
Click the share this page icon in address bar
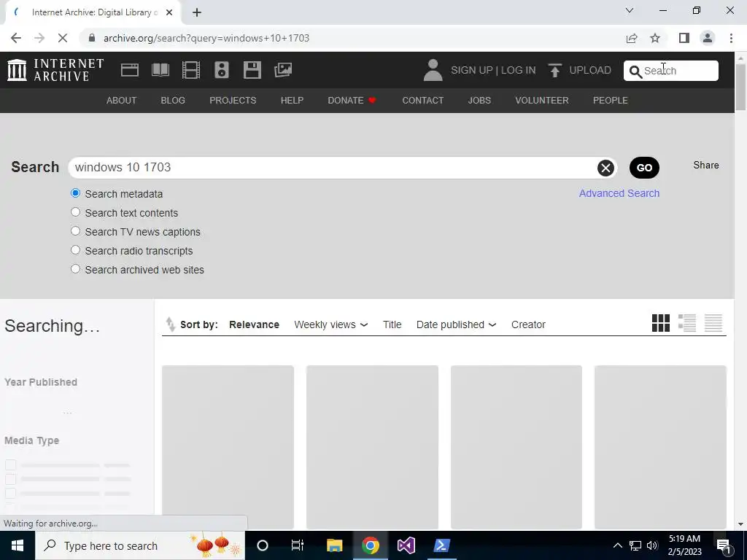(632, 38)
